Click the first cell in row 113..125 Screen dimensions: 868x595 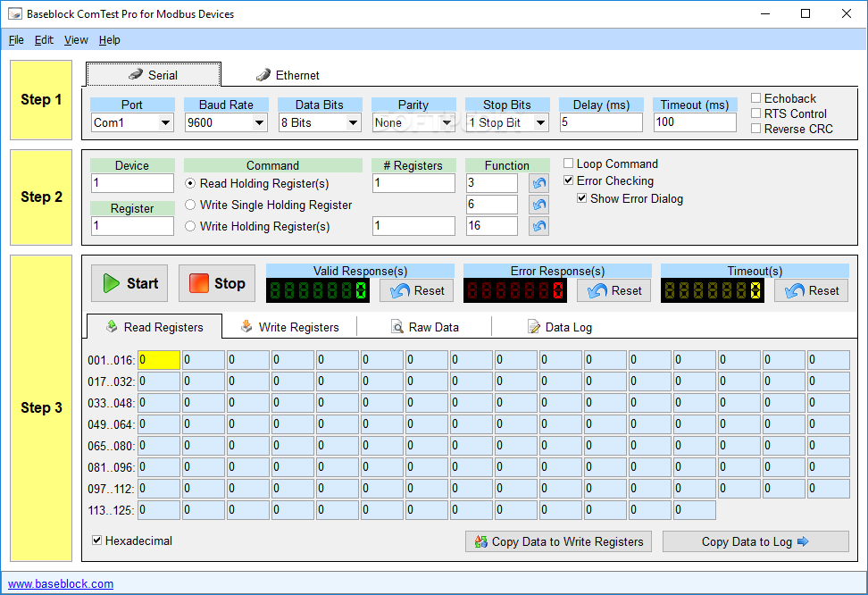[x=159, y=510]
